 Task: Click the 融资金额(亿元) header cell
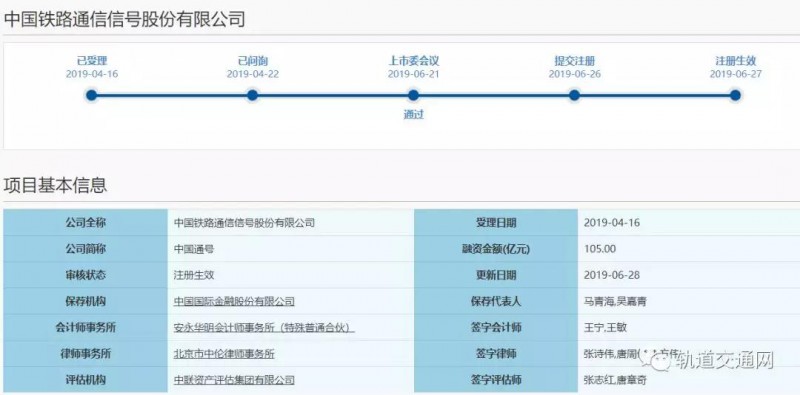(x=496, y=249)
